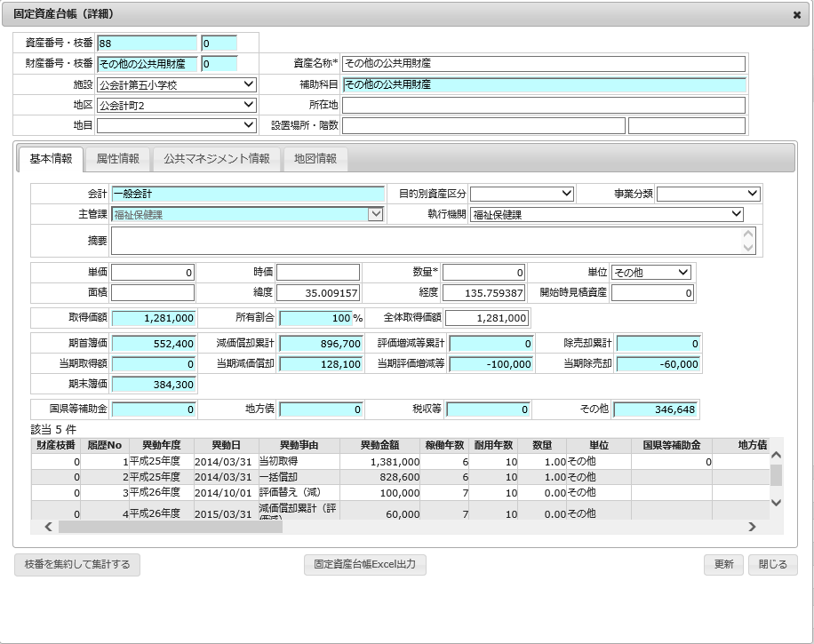This screenshot has height=644, width=814.
Task: Click the 異動金額 column header
Action: pyautogui.click(x=380, y=445)
